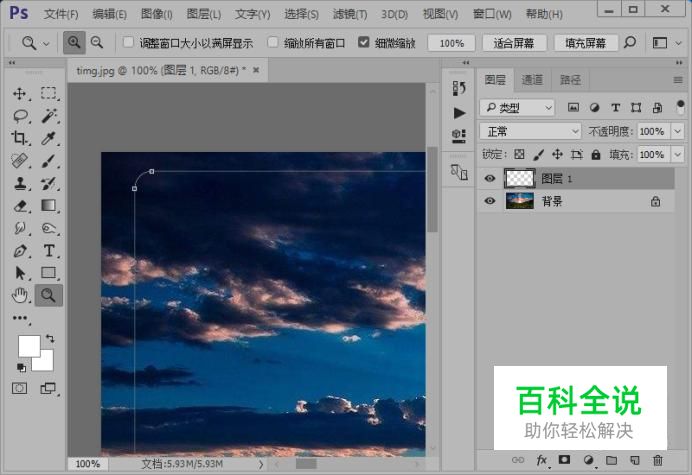The height and width of the screenshot is (475, 692).
Task: Select the History Brush tool
Action: [49, 183]
